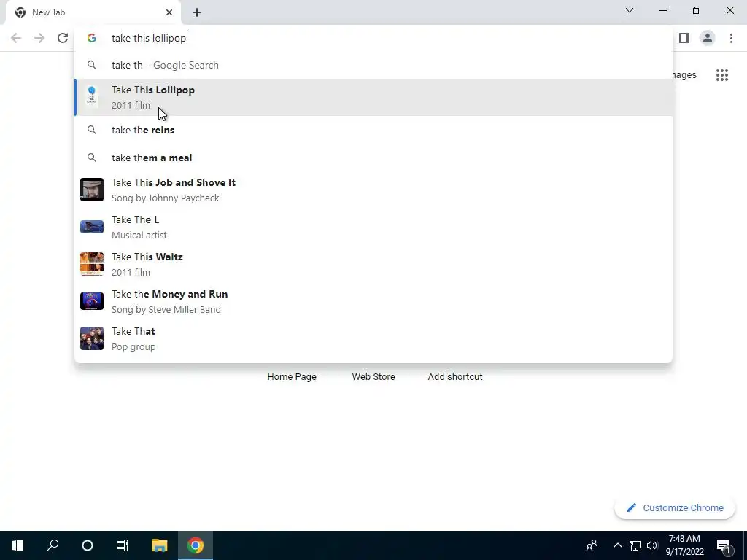The width and height of the screenshot is (747, 560).
Task: Open the Google apps grid
Action: point(722,75)
